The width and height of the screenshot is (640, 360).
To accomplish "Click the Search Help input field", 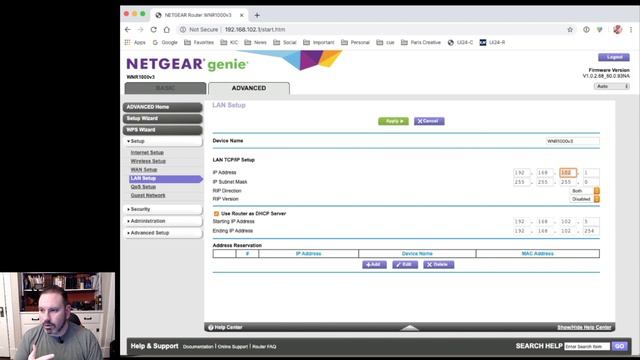I will pyautogui.click(x=587, y=347).
